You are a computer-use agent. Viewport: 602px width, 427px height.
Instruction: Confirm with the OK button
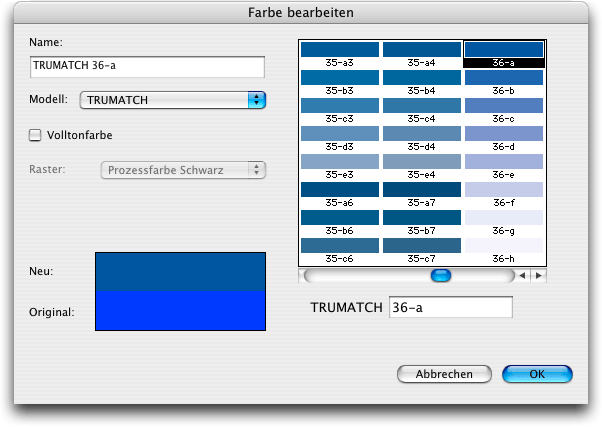coord(537,374)
